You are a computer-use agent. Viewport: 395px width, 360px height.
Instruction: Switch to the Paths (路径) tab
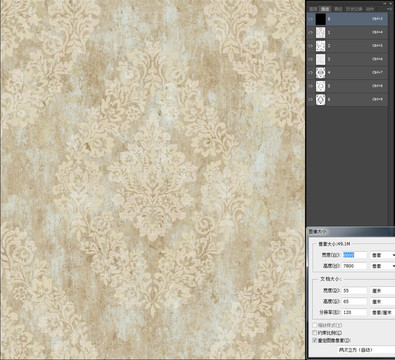tap(338, 9)
